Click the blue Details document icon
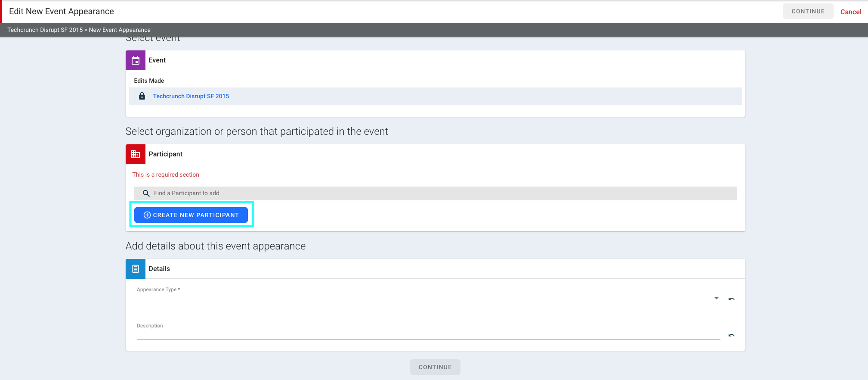The width and height of the screenshot is (868, 380). coord(136,269)
